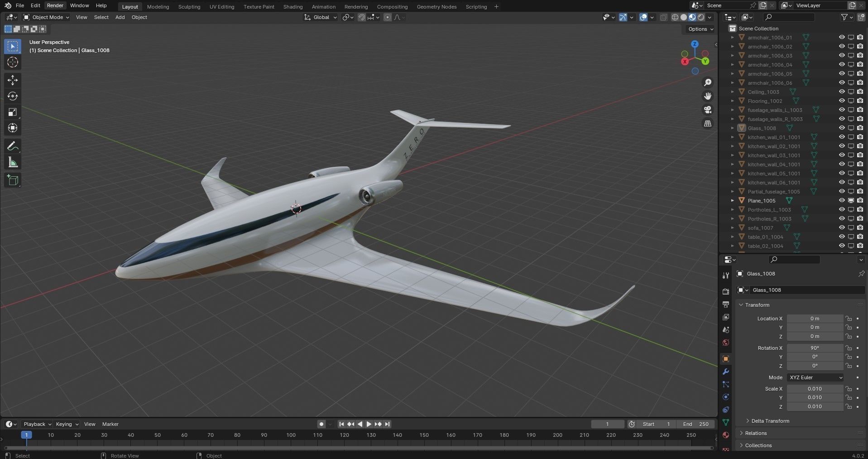Open the Render properties tab
This screenshot has width=868, height=459.
tap(726, 291)
